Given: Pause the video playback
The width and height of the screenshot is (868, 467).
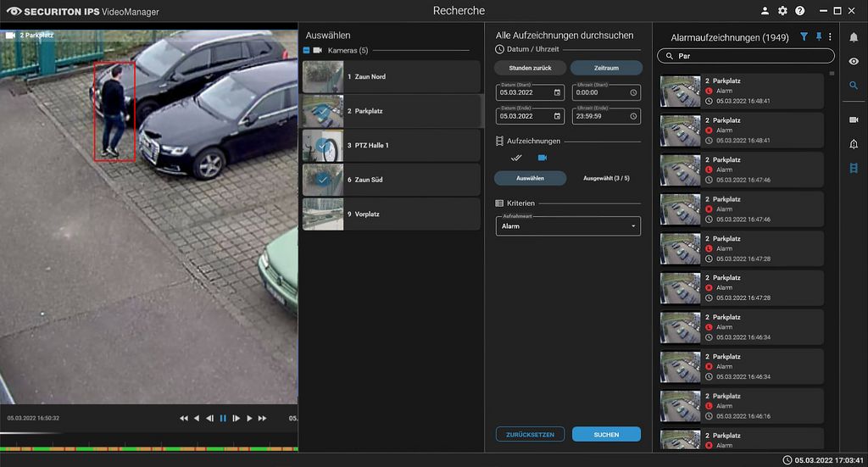Looking at the screenshot, I should tap(223, 419).
